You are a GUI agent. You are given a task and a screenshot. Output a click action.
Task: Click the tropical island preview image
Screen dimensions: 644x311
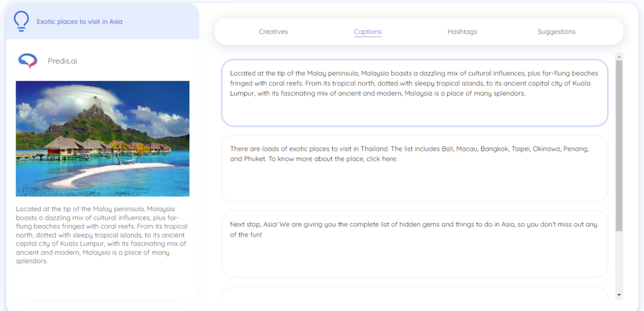tap(103, 139)
